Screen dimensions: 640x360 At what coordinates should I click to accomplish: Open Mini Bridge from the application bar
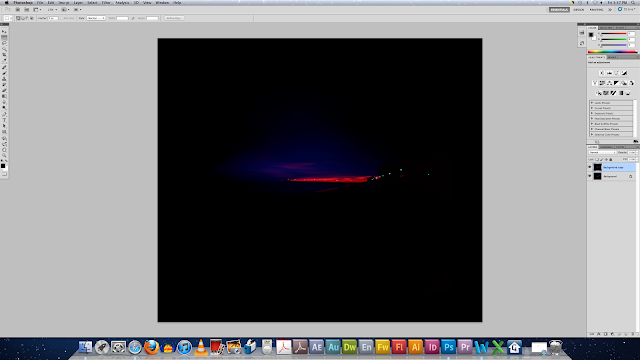pyautogui.click(x=27, y=9)
